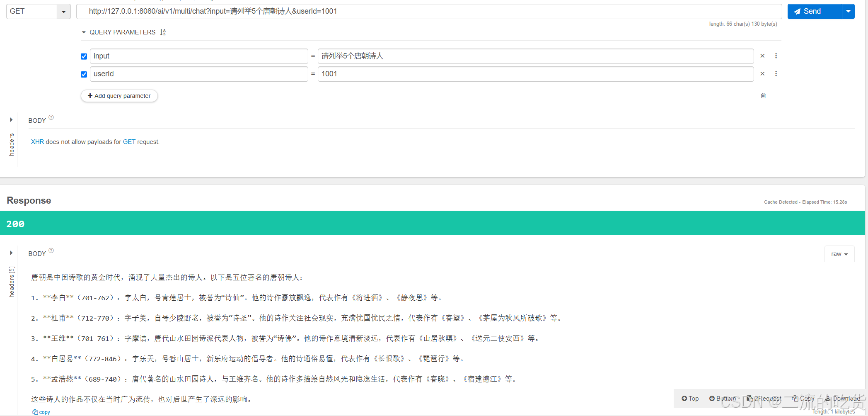Uncheck the input parameter checkbox
The height and width of the screenshot is (416, 868).
(84, 56)
